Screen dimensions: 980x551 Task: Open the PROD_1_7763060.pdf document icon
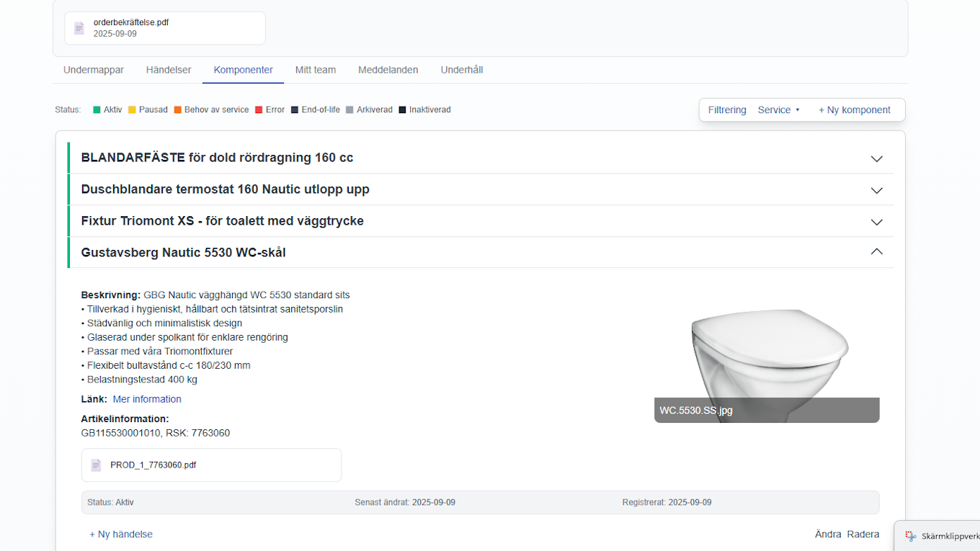(96, 465)
